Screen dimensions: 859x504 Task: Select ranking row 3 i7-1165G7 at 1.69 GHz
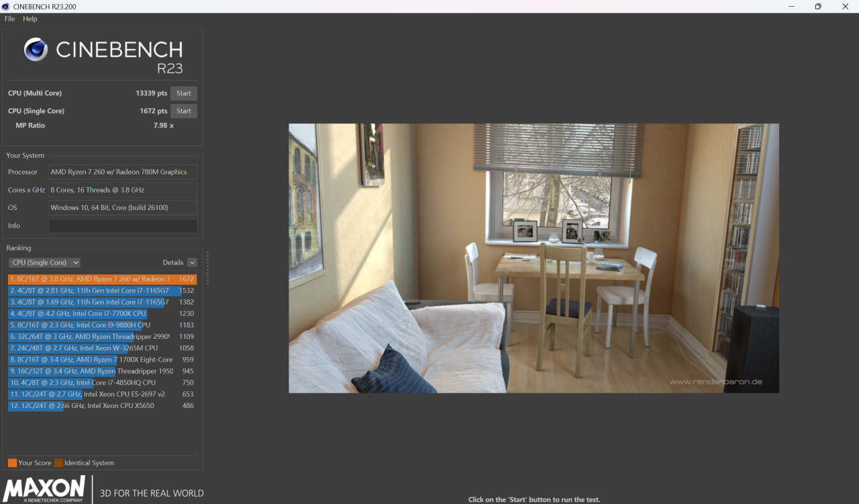click(102, 302)
